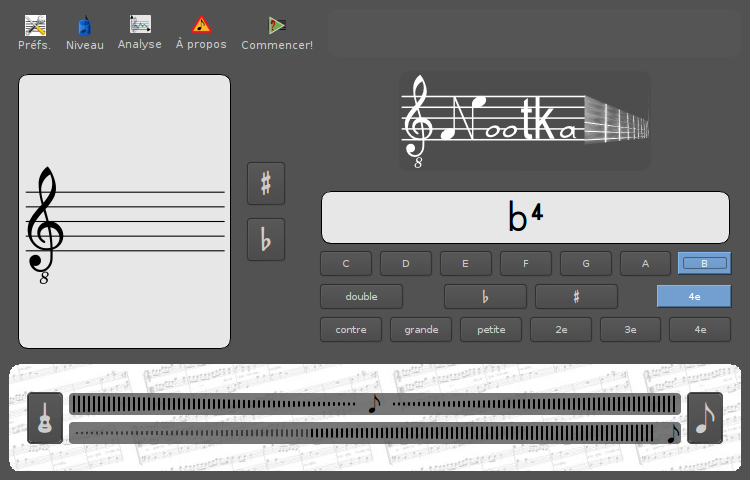750x480 pixels.
Task: Select the 3e octave
Action: coord(630,329)
